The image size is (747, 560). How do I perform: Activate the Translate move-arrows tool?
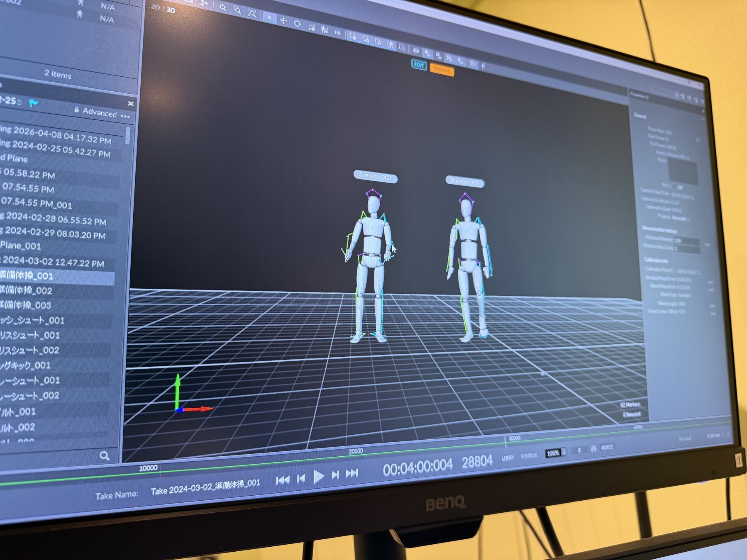pos(283,21)
